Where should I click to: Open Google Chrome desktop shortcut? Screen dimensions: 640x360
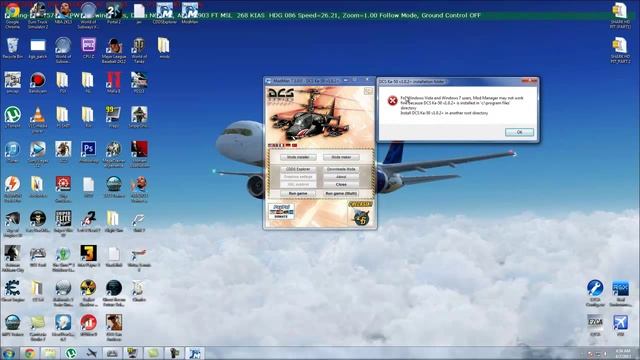pyautogui.click(x=12, y=16)
